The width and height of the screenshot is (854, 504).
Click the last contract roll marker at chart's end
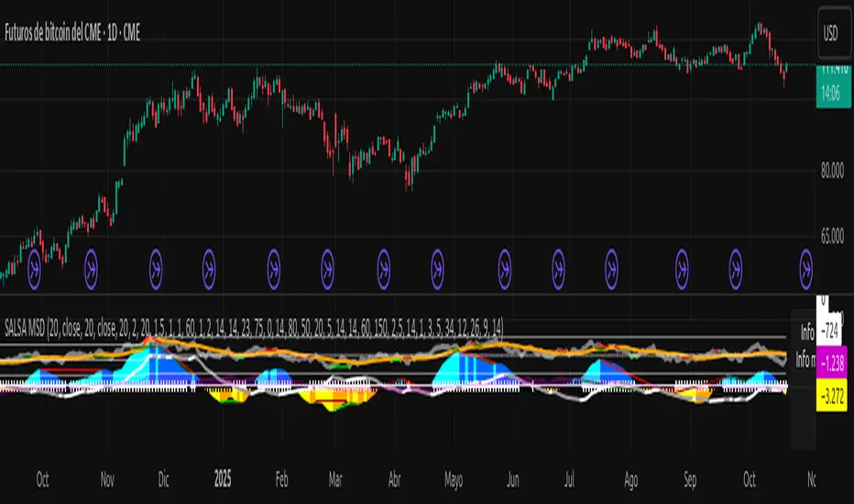tap(806, 268)
